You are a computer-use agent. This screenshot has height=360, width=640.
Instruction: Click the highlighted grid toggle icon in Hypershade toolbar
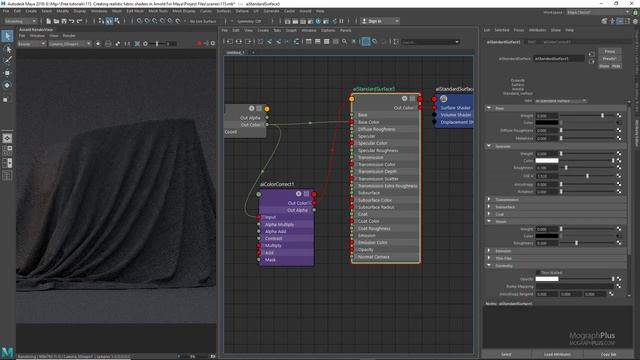pos(366,42)
